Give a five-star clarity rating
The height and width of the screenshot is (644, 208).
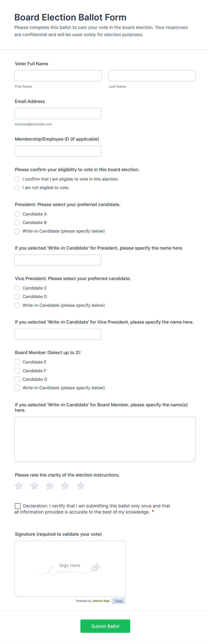point(81,486)
